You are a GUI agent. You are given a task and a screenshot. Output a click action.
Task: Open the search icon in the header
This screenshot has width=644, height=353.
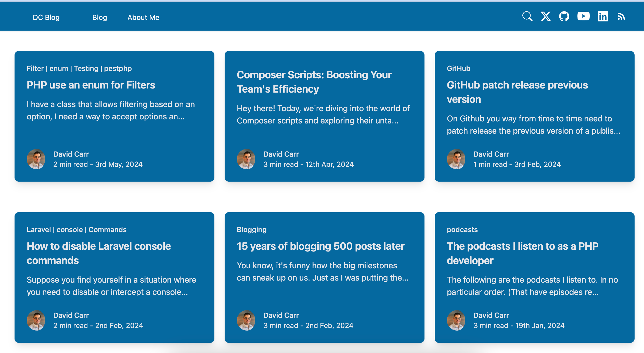click(x=527, y=17)
